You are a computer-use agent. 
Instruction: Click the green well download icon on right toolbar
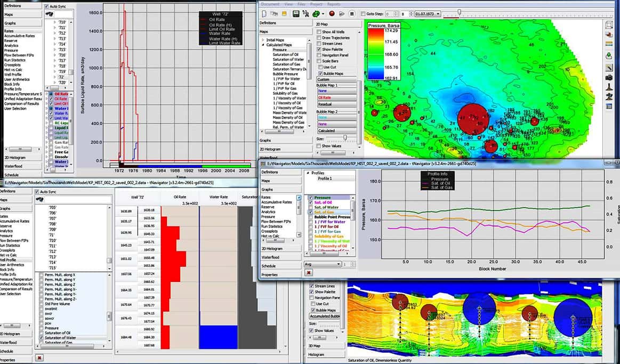click(x=609, y=56)
